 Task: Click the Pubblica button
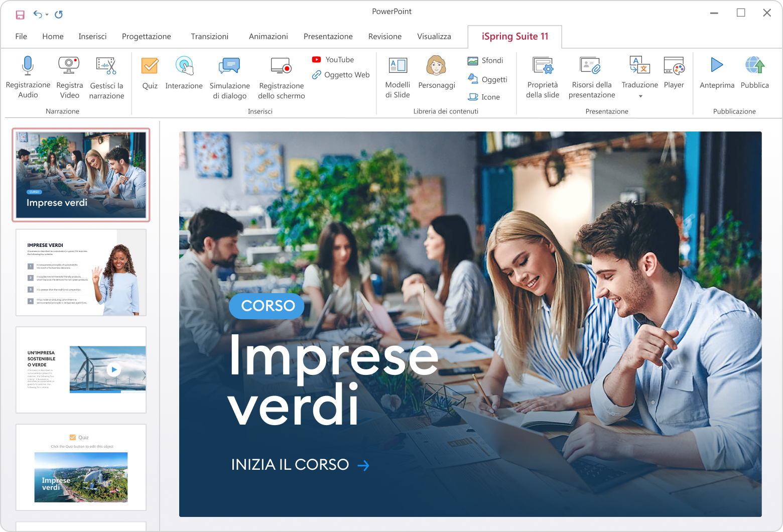[755, 73]
